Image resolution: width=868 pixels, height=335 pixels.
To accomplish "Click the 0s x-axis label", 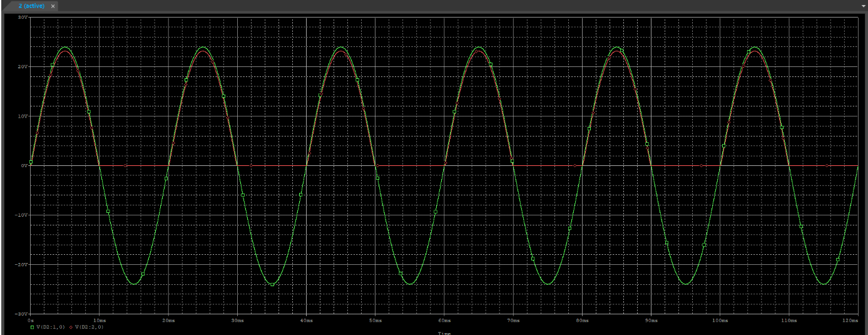I will point(31,320).
